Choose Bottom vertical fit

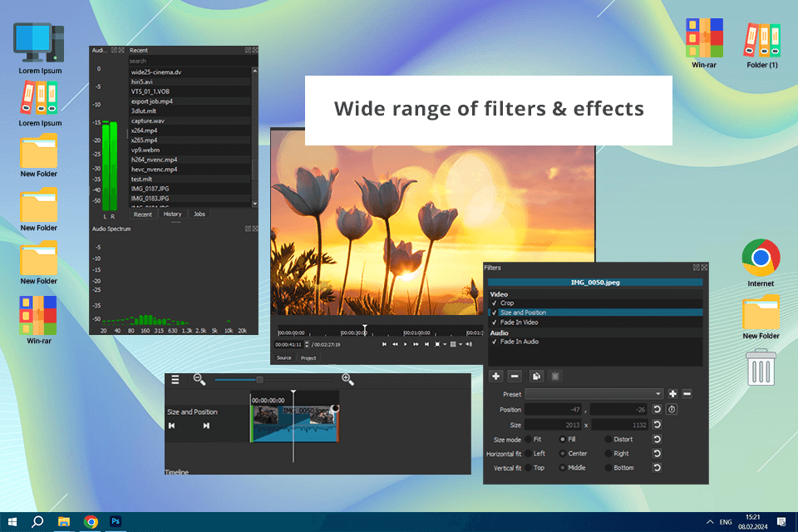[608, 468]
